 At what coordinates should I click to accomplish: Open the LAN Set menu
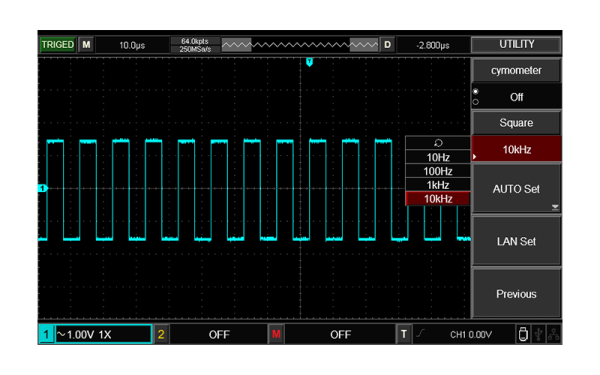516,241
